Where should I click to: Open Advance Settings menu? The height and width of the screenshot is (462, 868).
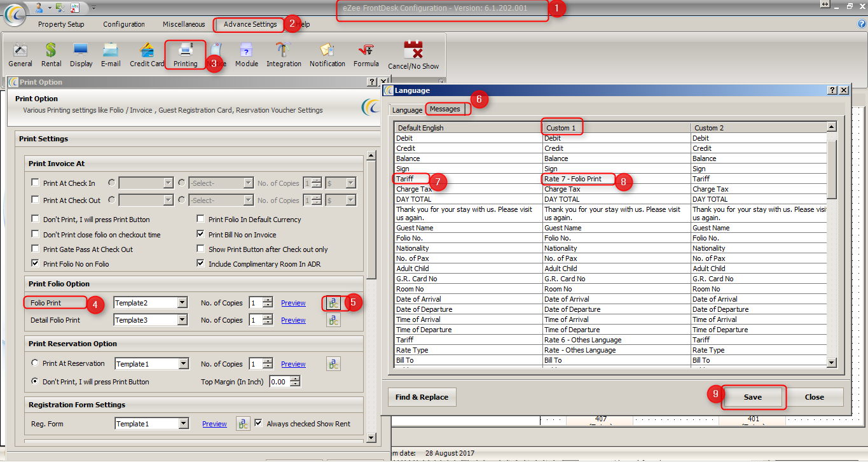click(x=250, y=24)
